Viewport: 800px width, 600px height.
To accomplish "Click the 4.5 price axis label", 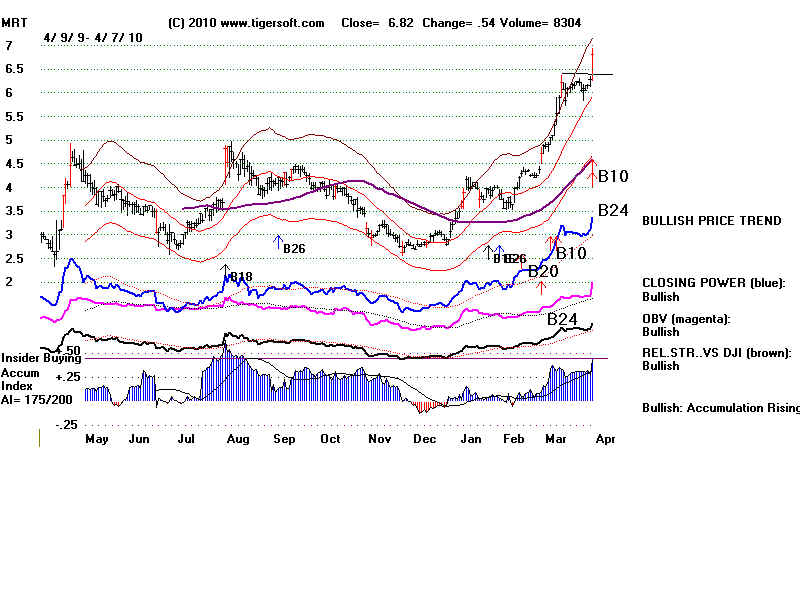I will tap(14, 164).
